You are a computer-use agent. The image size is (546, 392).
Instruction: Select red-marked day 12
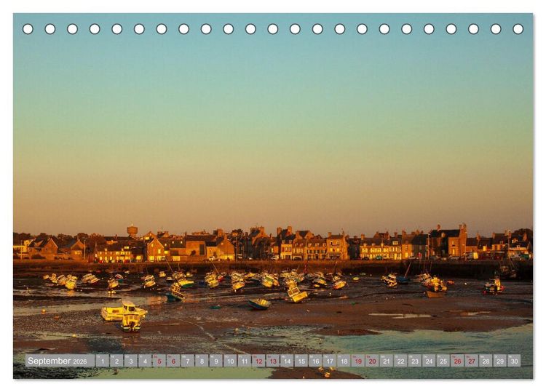click(x=258, y=361)
